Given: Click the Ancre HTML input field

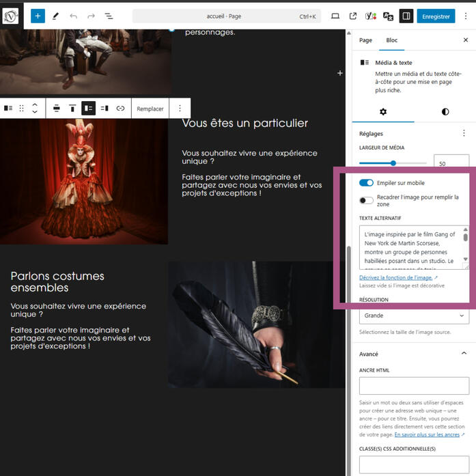Looking at the screenshot, I should [414, 386].
